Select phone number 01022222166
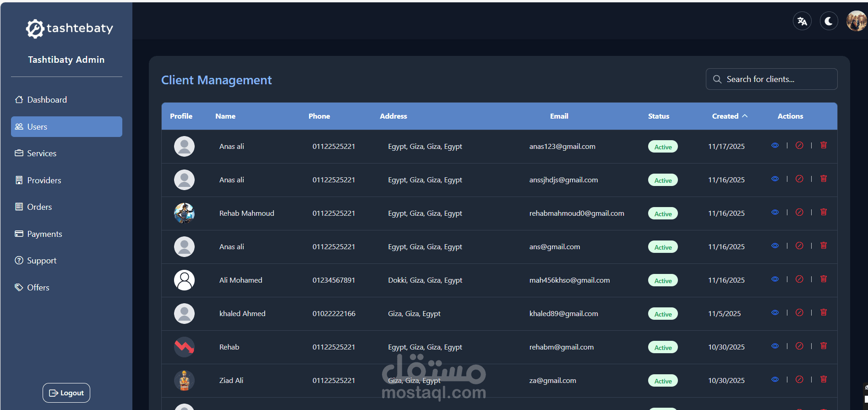 [x=334, y=314]
